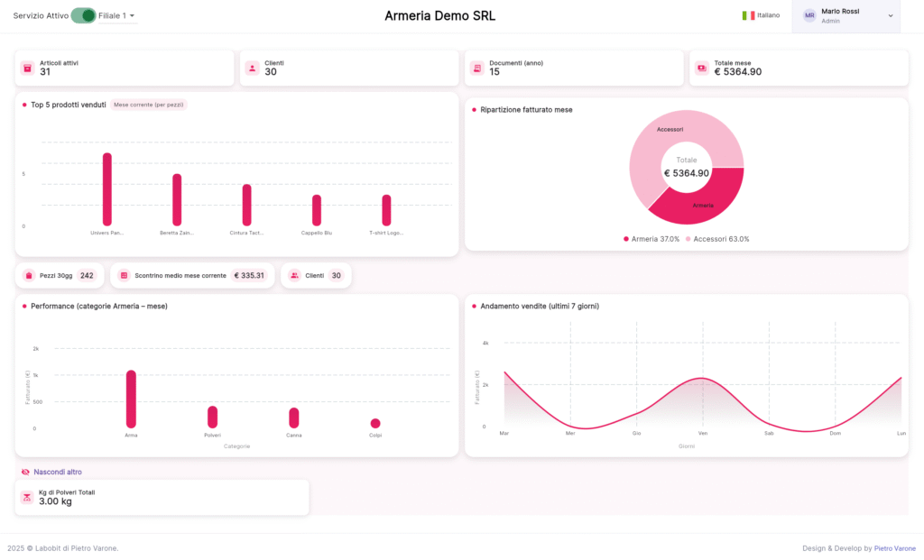Click the Clienti person icon on the KPI card
This screenshot has width=924, height=560.
click(x=251, y=67)
